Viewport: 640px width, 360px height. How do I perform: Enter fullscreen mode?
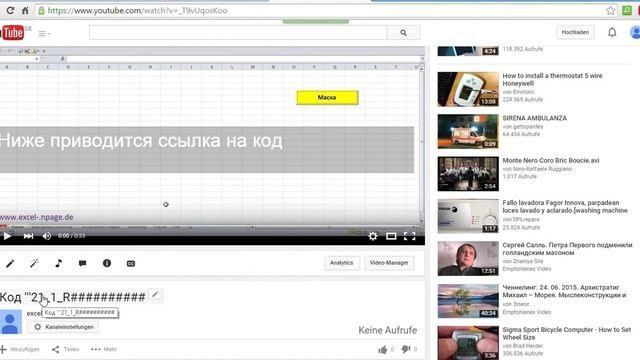[409, 236]
